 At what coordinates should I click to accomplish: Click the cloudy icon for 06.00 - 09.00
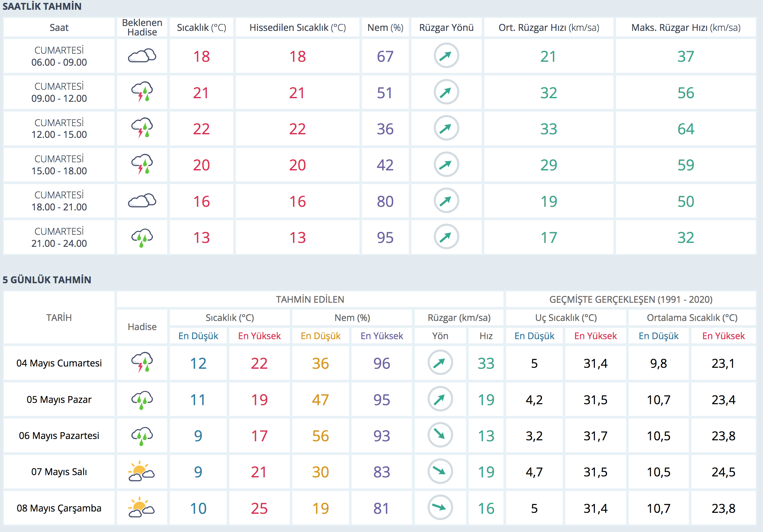point(142,56)
